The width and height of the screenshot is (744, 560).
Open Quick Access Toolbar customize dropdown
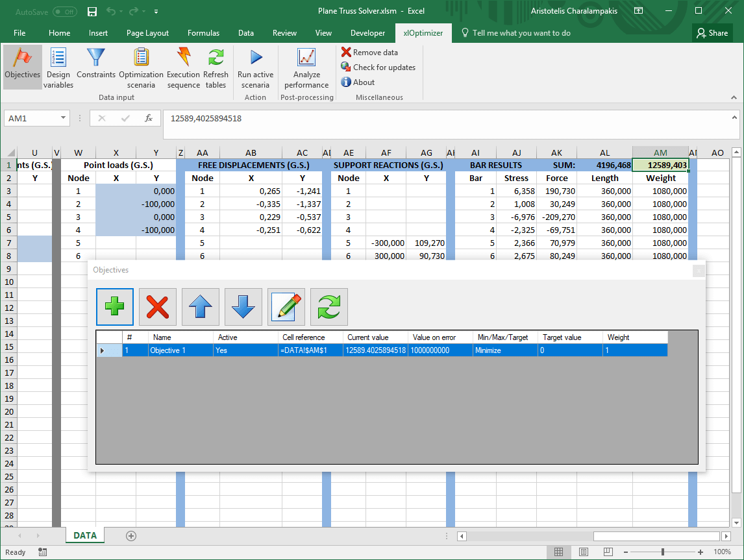tap(156, 12)
